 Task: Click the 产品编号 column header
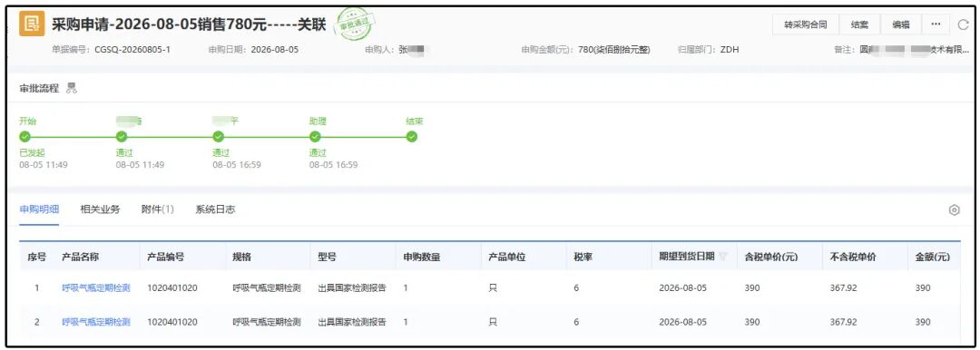(x=166, y=257)
